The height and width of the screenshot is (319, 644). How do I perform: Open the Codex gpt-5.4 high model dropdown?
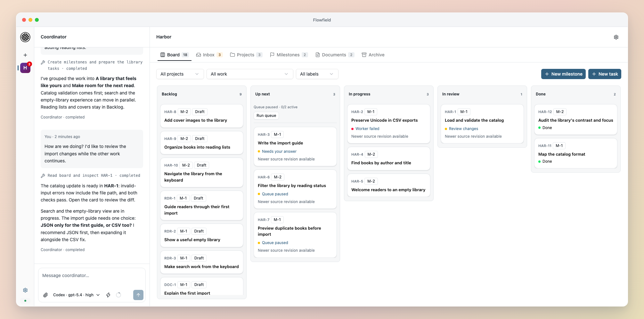point(76,295)
